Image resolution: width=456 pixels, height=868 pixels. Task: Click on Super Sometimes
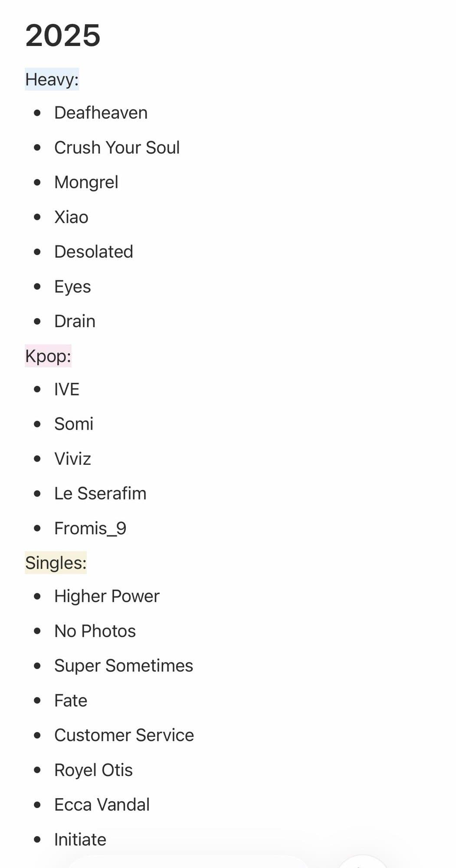pyautogui.click(x=124, y=666)
